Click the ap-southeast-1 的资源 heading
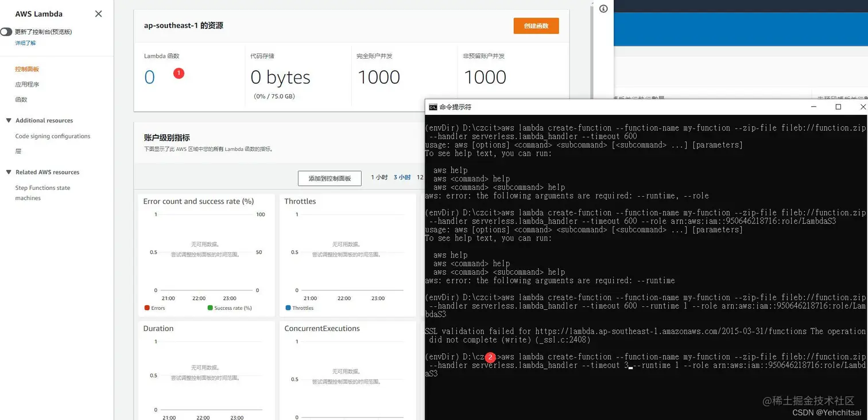The width and height of the screenshot is (868, 420). (184, 26)
